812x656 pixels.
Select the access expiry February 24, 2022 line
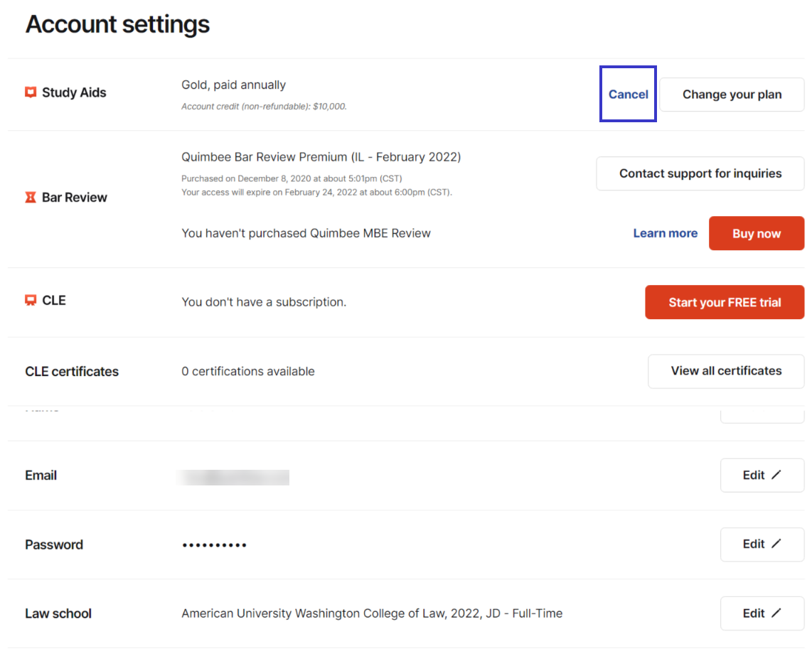click(317, 192)
